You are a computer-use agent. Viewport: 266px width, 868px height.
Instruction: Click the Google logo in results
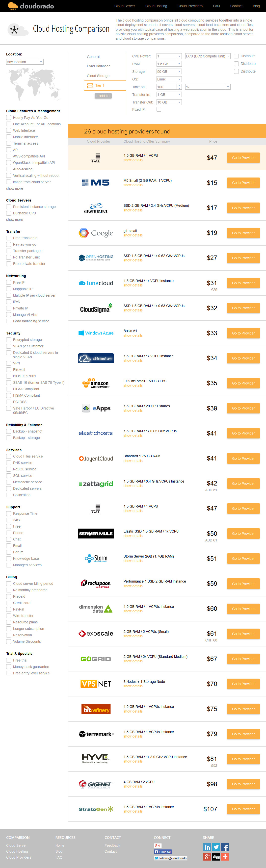point(96,233)
